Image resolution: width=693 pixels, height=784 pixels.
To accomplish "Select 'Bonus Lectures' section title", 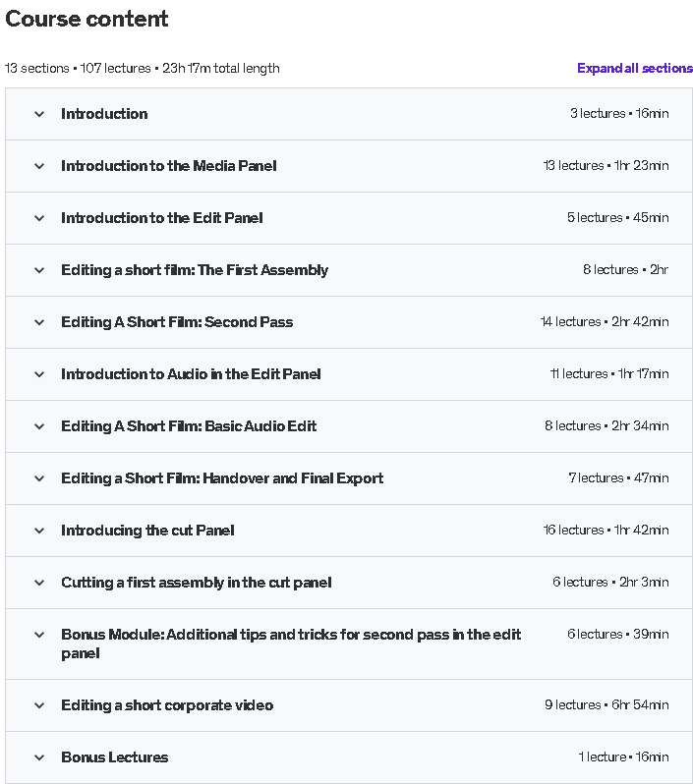I will point(115,757).
